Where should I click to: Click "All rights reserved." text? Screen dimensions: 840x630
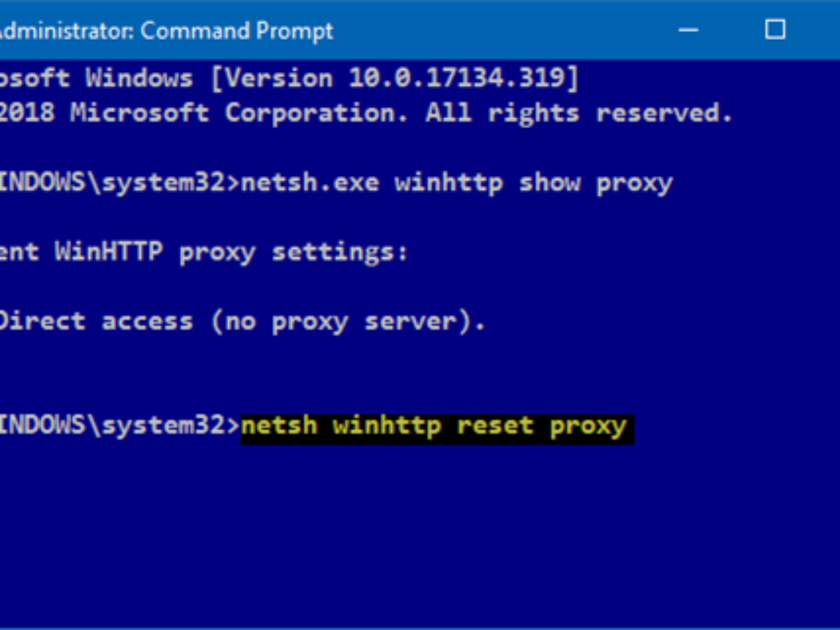[579, 113]
